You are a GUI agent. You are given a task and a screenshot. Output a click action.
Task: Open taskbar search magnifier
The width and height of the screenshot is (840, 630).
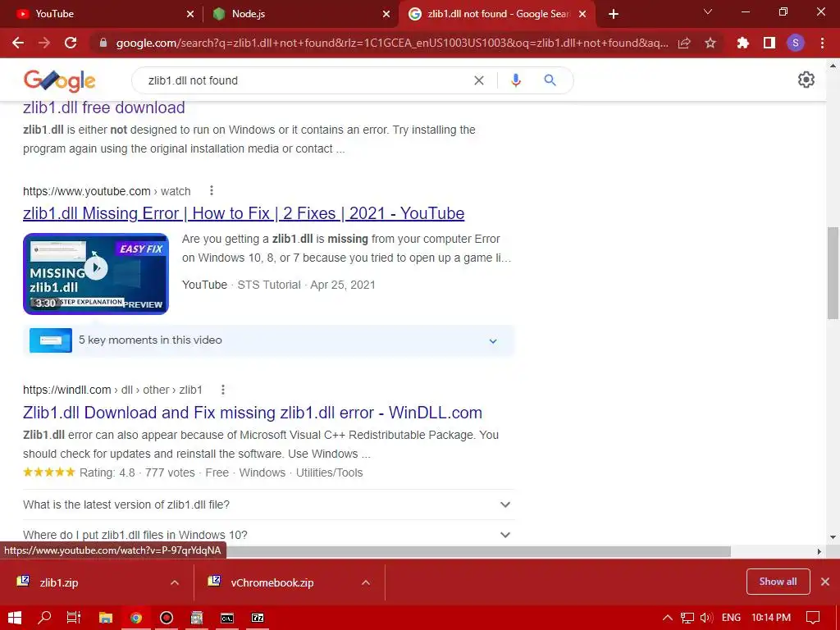click(x=44, y=618)
